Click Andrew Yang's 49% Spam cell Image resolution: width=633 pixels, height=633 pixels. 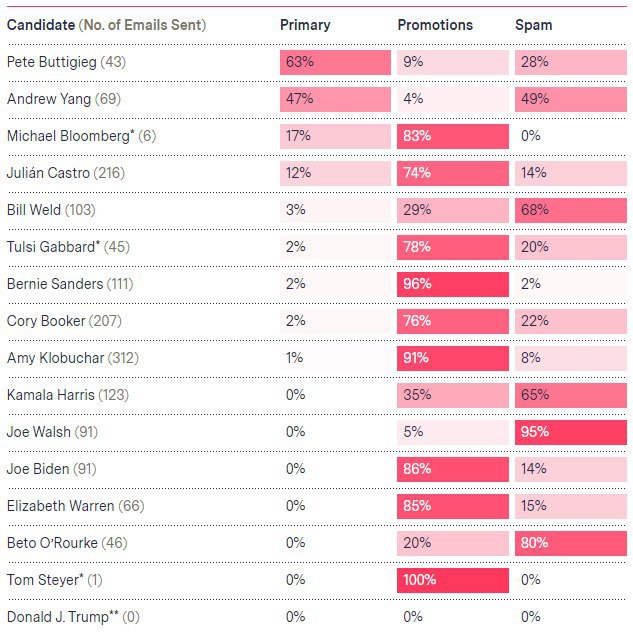tap(570, 99)
